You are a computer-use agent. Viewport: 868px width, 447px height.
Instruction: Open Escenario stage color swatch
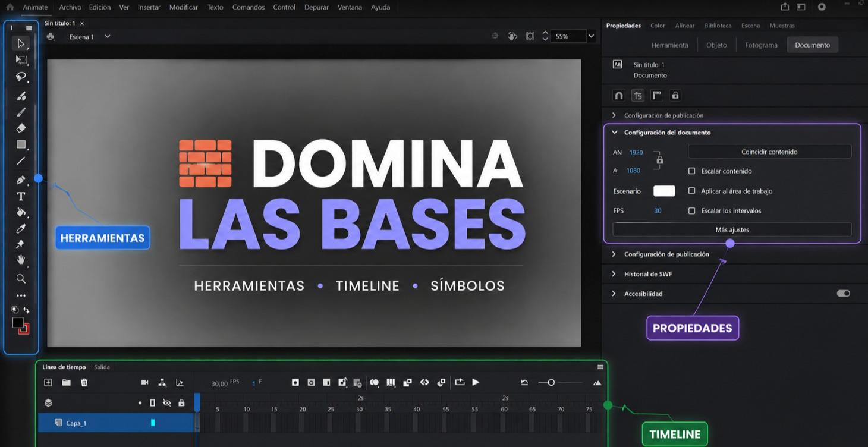pos(664,191)
